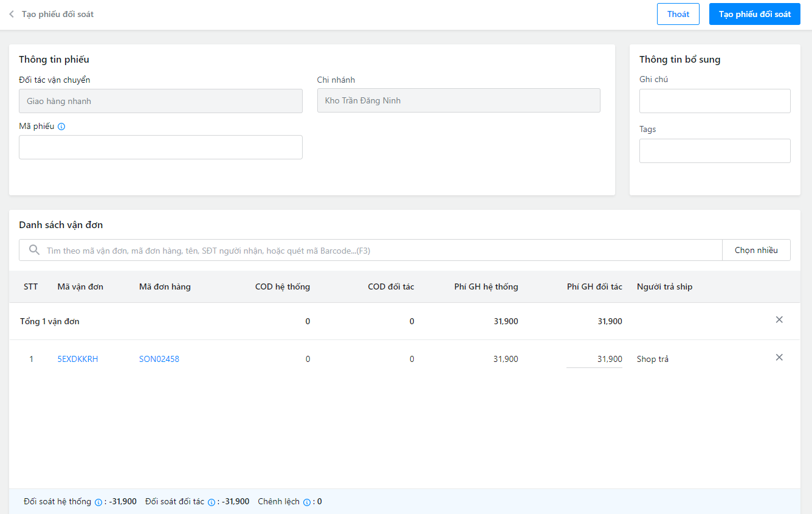Screen dimensions: 812x514
Task: Open order link SON02458
Action: pyautogui.click(x=159, y=359)
